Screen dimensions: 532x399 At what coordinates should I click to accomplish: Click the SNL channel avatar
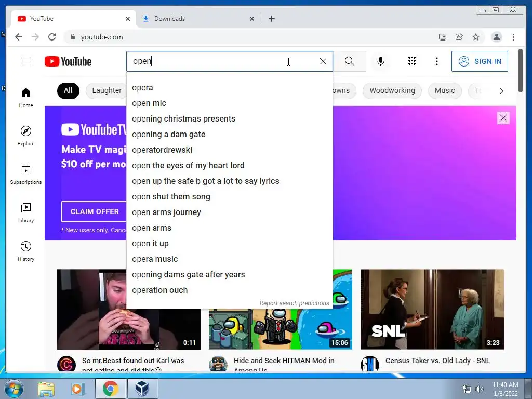point(369,364)
